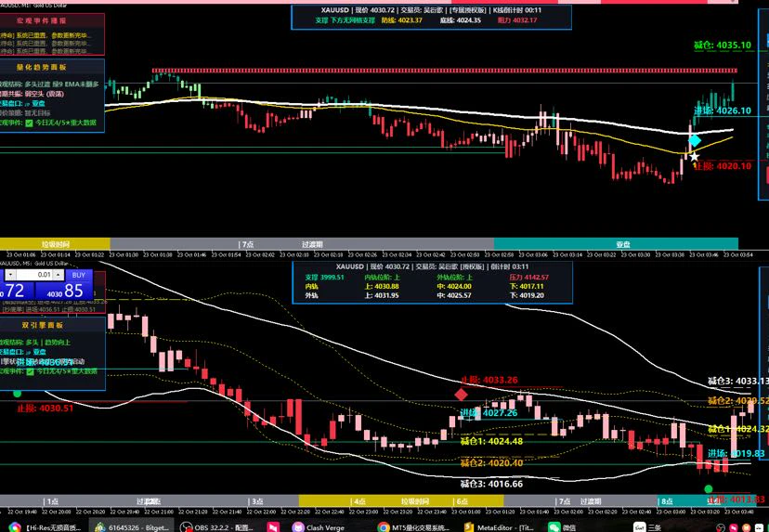The width and height of the screenshot is (769, 532).
Task: Click the red dotted resistance band on upper chart
Action: coord(444,71)
